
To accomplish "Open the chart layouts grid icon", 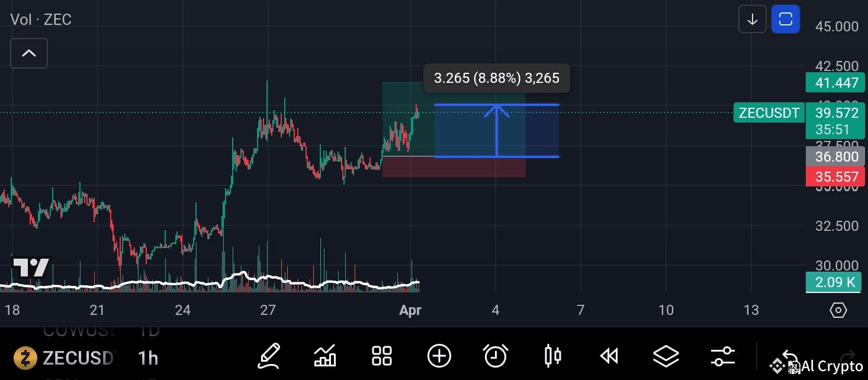I will point(381,356).
